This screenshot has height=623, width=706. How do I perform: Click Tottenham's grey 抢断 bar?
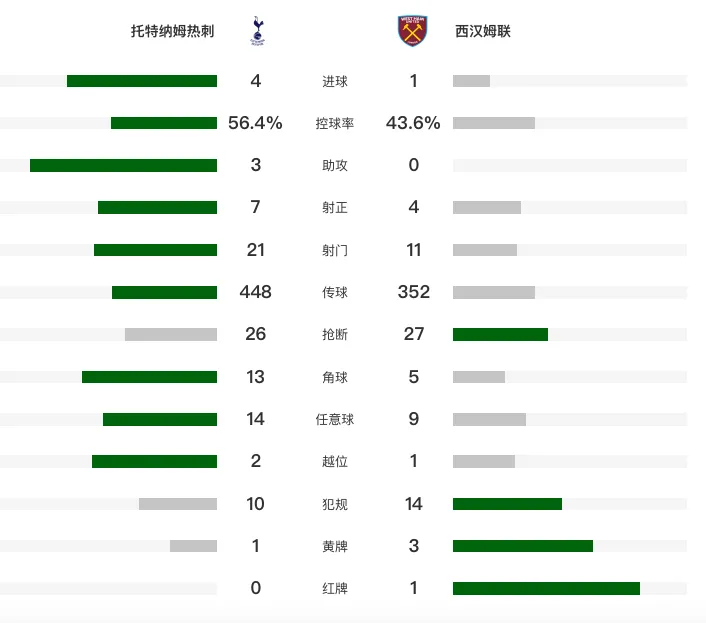click(x=171, y=334)
